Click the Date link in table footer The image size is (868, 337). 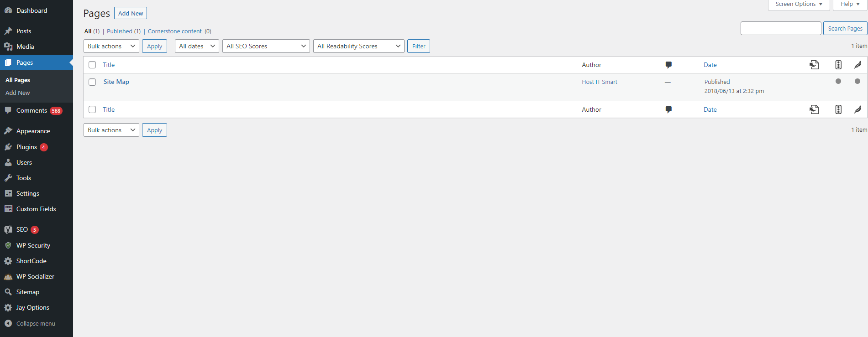pos(710,109)
